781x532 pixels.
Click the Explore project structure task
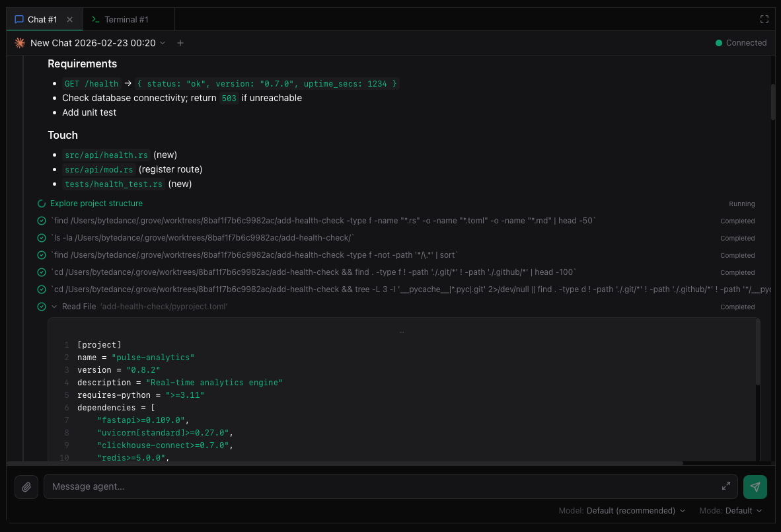pyautogui.click(x=96, y=204)
